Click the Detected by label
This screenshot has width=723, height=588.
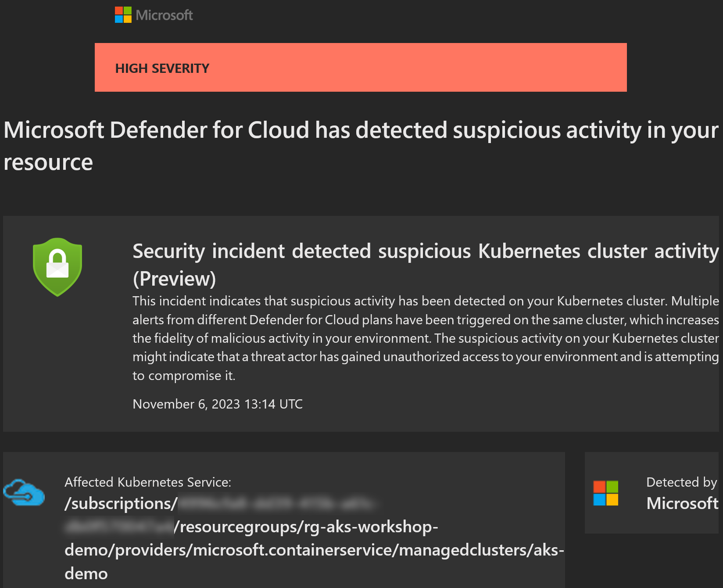pyautogui.click(x=682, y=482)
